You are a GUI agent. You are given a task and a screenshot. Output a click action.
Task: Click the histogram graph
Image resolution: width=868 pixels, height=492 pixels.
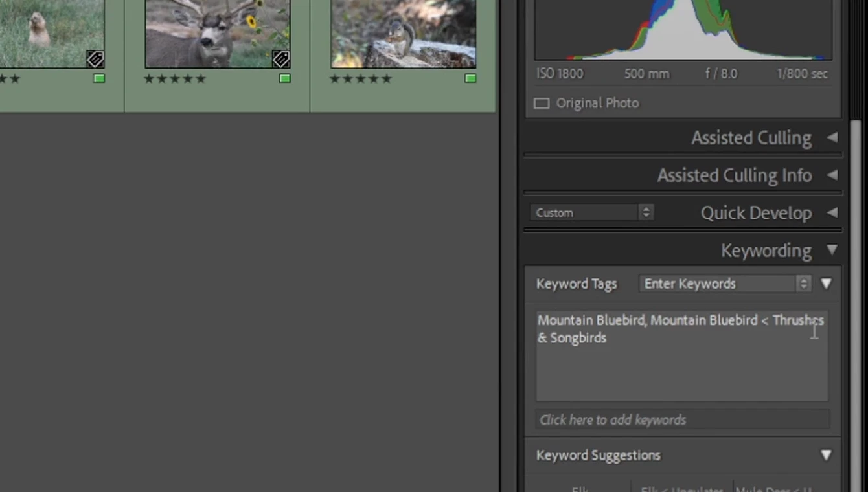point(683,30)
